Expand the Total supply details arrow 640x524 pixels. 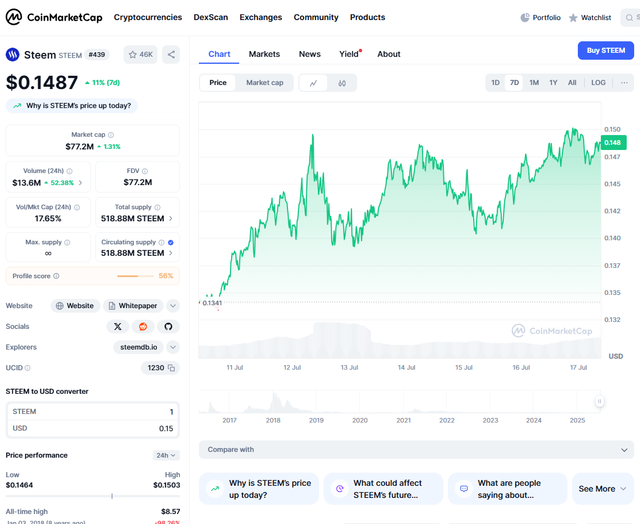click(171, 219)
